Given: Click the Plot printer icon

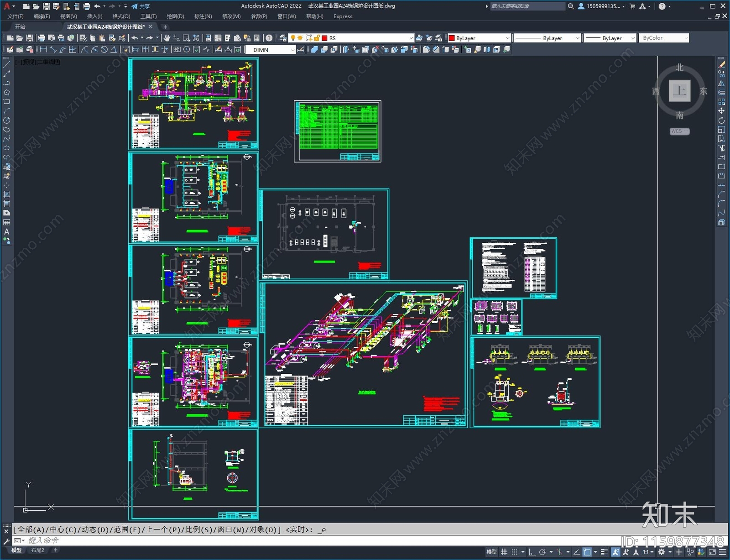Looking at the screenshot, I should tap(42, 38).
